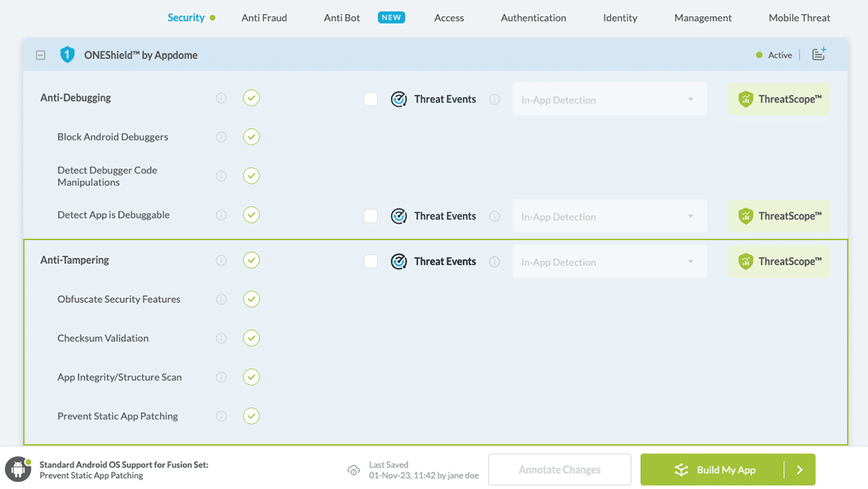Open info icon next to Anti-Debugging
This screenshot has width=868, height=489.
click(221, 98)
